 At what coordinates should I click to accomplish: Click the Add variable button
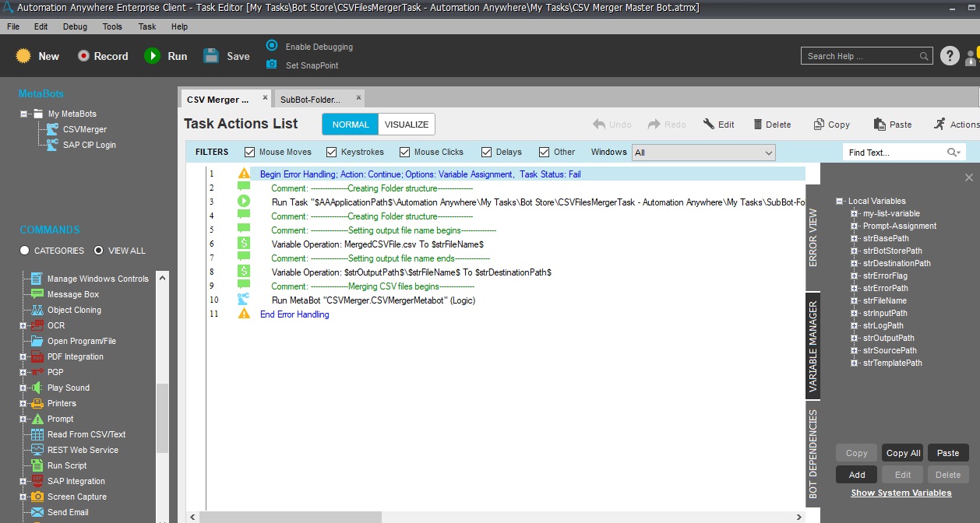pos(856,475)
